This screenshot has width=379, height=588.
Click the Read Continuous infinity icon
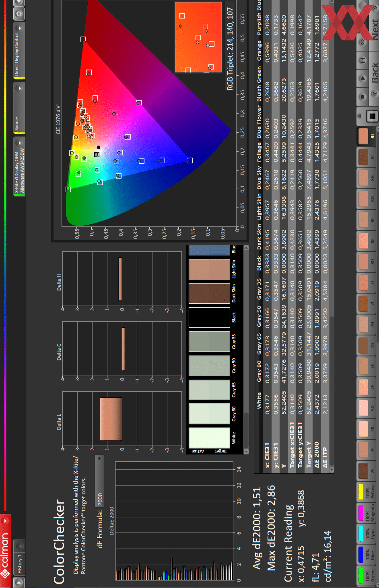click(362, 42)
